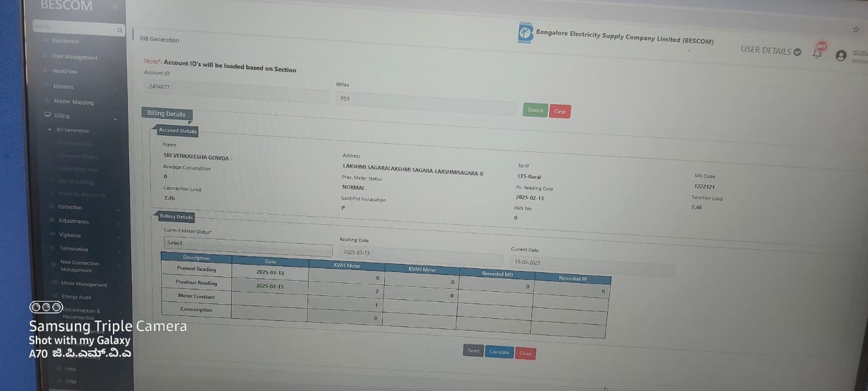Select Bill Generation under Billing
The width and height of the screenshot is (868, 391).
73,130
